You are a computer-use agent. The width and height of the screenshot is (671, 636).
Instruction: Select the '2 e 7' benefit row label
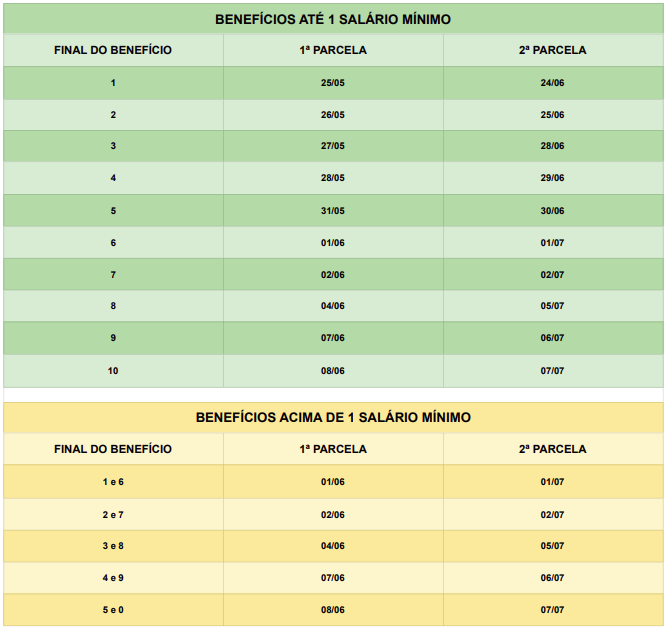[x=113, y=515]
